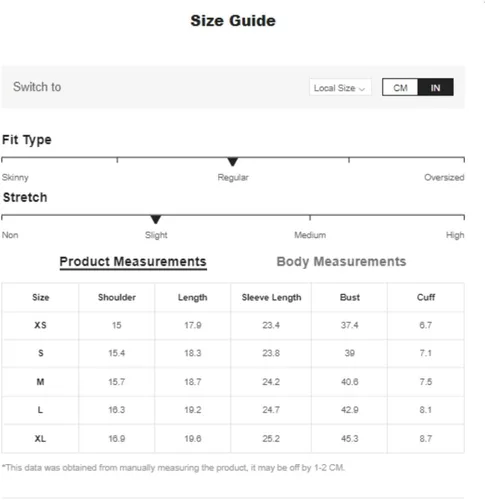Image resolution: width=485 pixels, height=500 pixels.
Task: Click the Size Guide heading
Action: [x=233, y=21]
